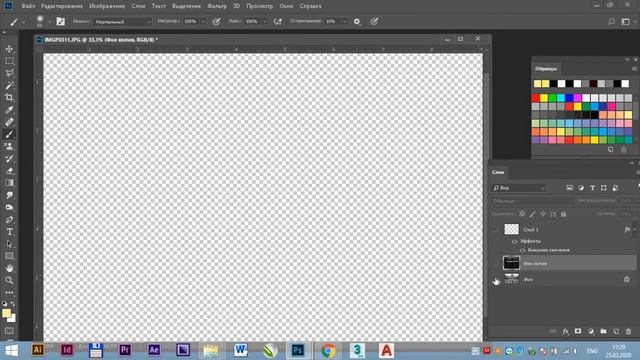Select the Clone Stamp tool
Viewport: 640px width, 360px height.
coord(9,146)
